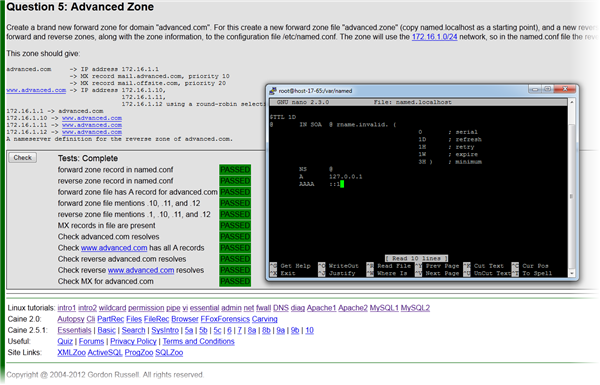Click 'Read 10 lines' status message in nano
This screenshot has width=600, height=385.
416,258
